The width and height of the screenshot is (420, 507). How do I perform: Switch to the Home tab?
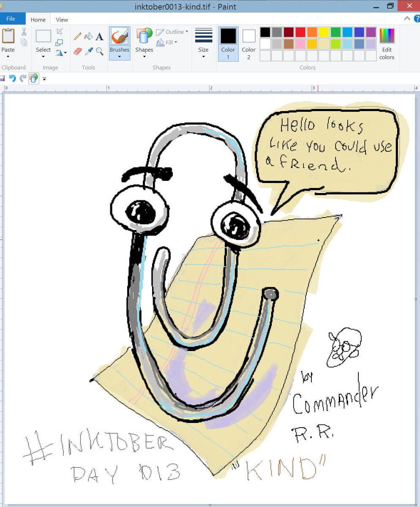38,19
